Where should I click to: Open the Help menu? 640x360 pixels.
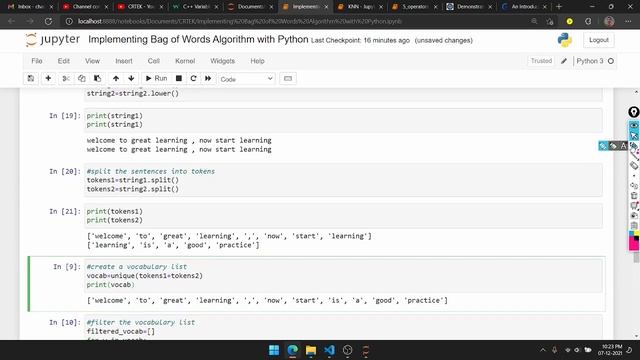point(258,61)
